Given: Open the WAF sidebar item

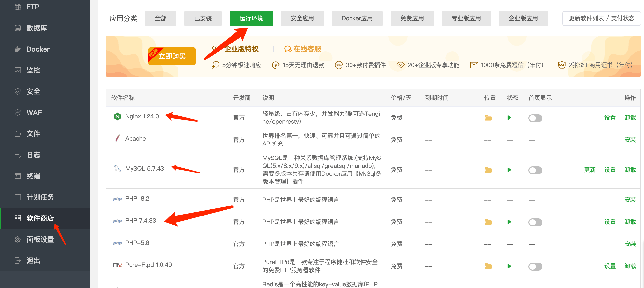Looking at the screenshot, I should pyautogui.click(x=34, y=113).
